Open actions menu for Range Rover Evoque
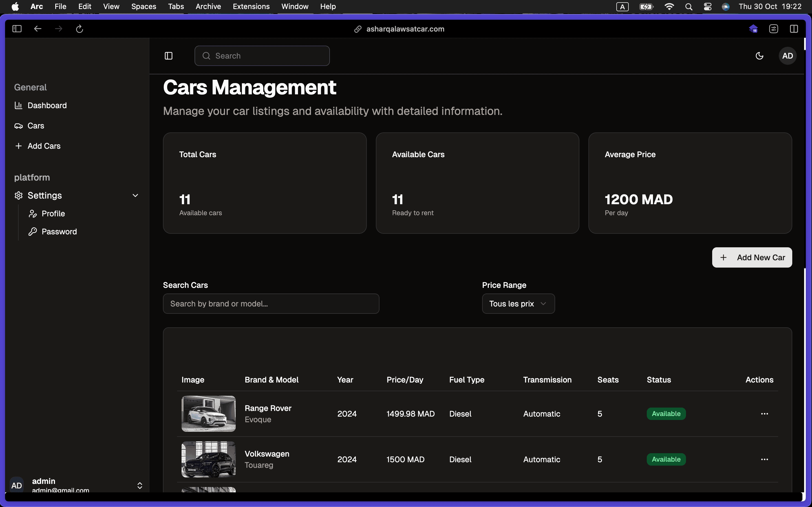 pyautogui.click(x=764, y=414)
